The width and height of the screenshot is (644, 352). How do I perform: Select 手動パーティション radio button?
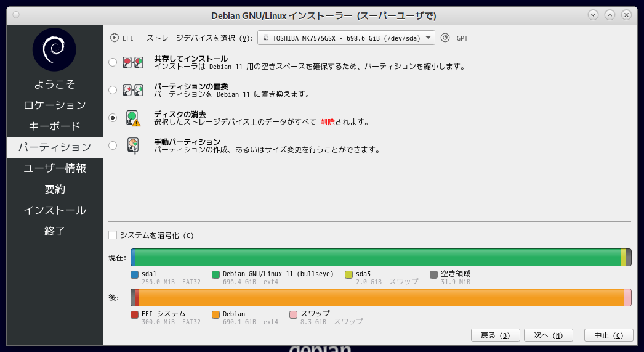(x=113, y=145)
